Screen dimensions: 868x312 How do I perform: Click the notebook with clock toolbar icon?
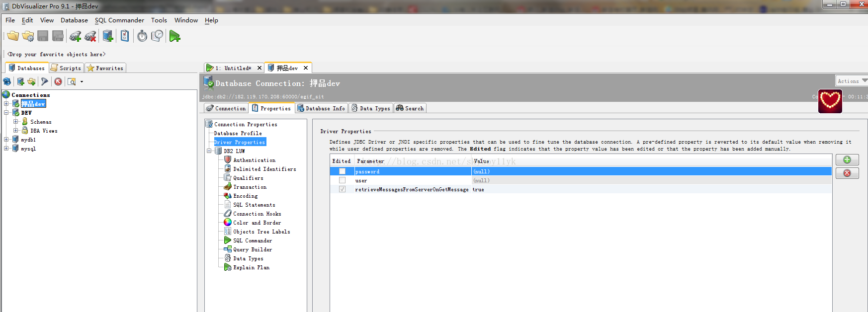[157, 36]
